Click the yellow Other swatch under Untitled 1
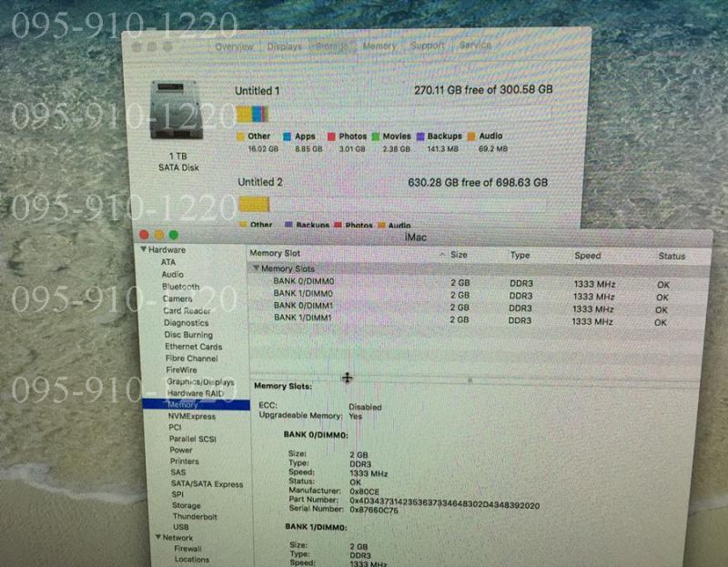Image resolution: width=728 pixels, height=567 pixels. click(240, 137)
